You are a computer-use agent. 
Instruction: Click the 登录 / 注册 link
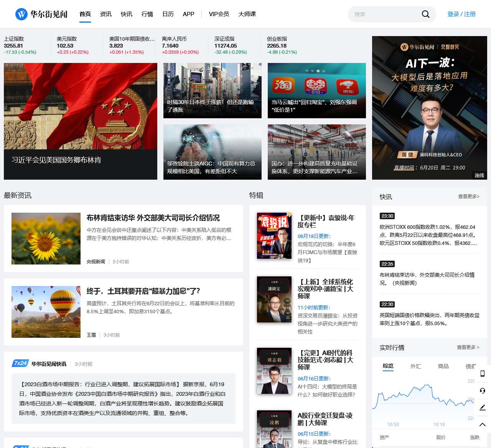point(461,14)
